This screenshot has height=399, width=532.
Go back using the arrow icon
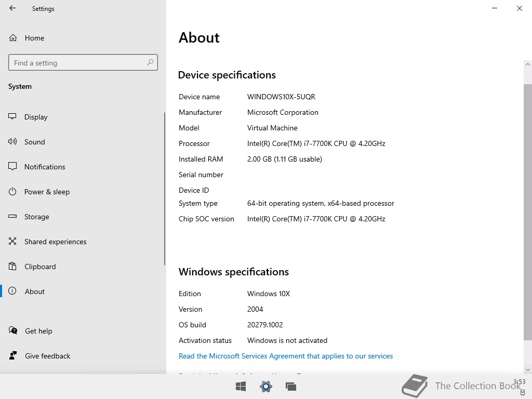[x=12, y=8]
